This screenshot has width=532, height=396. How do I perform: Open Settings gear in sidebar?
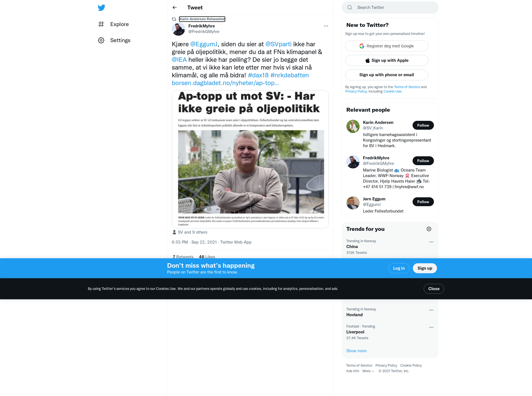click(101, 40)
